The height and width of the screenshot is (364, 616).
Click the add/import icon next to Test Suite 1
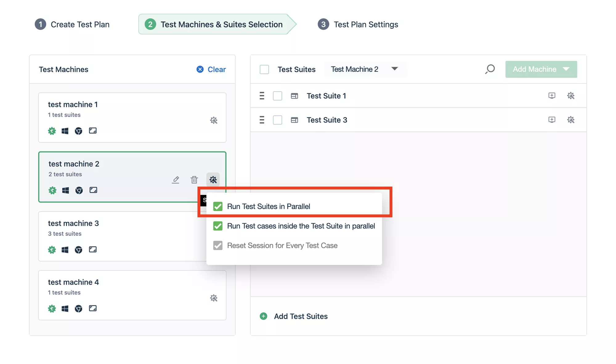pos(552,95)
